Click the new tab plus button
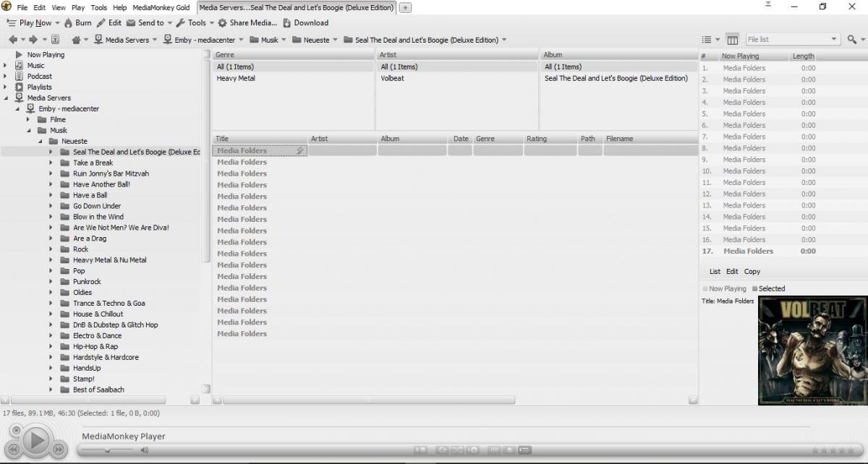 coord(405,8)
